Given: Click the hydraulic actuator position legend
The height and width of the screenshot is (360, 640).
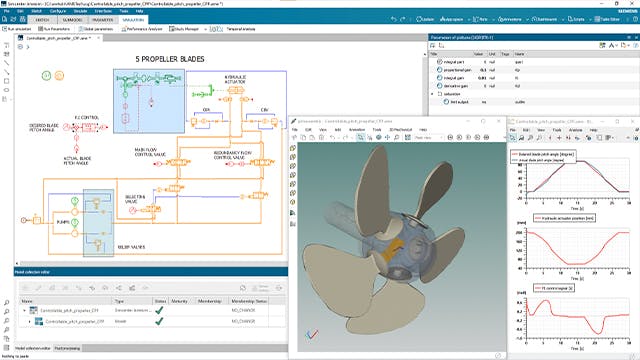Looking at the screenshot, I should 564,218.
